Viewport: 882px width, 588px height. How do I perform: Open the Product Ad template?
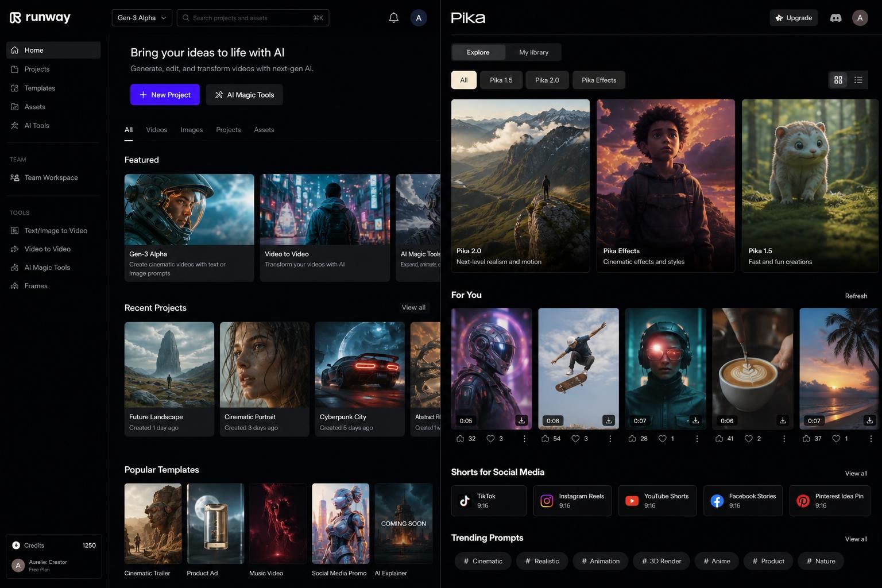tap(215, 530)
